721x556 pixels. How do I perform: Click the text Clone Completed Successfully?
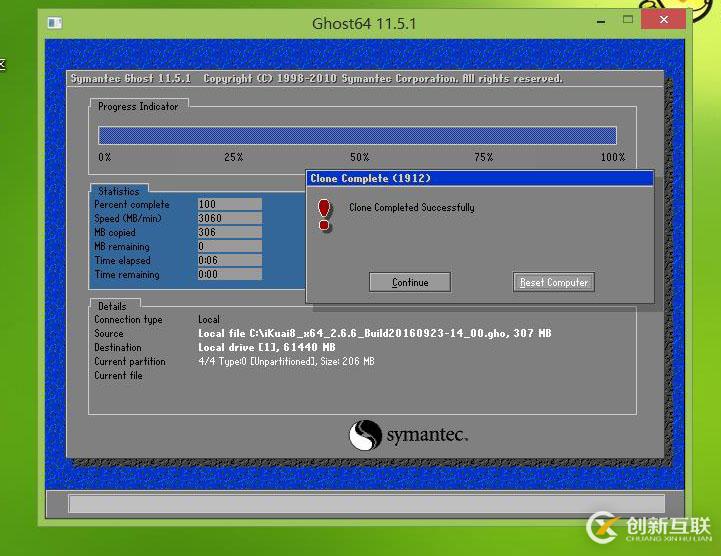tap(412, 207)
